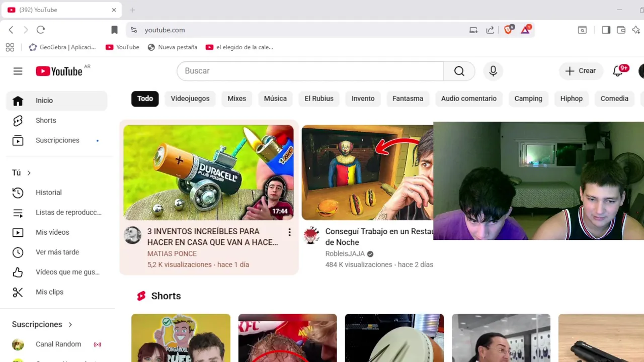Select the Invento filter chip
This screenshot has height=362, width=644.
363,99
